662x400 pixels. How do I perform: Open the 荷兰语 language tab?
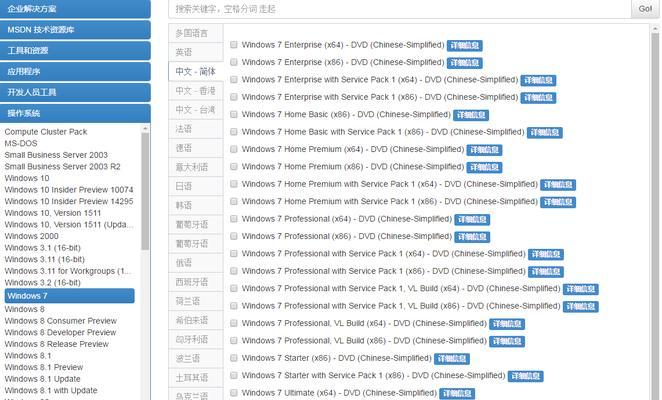(195, 301)
